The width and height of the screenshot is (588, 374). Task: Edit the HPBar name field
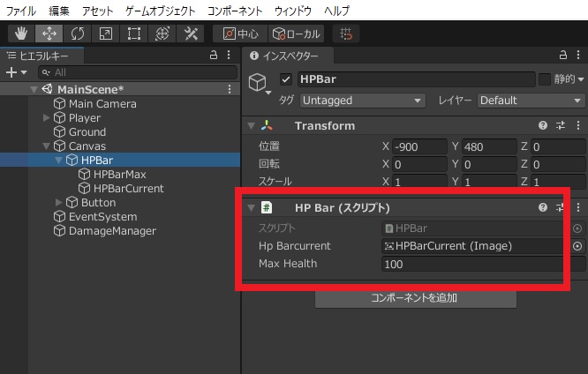click(x=416, y=79)
